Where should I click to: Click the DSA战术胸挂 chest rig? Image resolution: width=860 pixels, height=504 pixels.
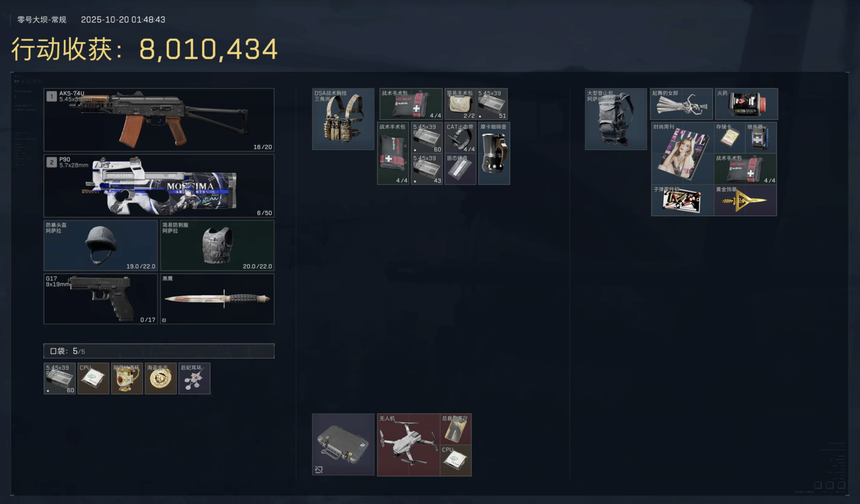[x=343, y=119]
